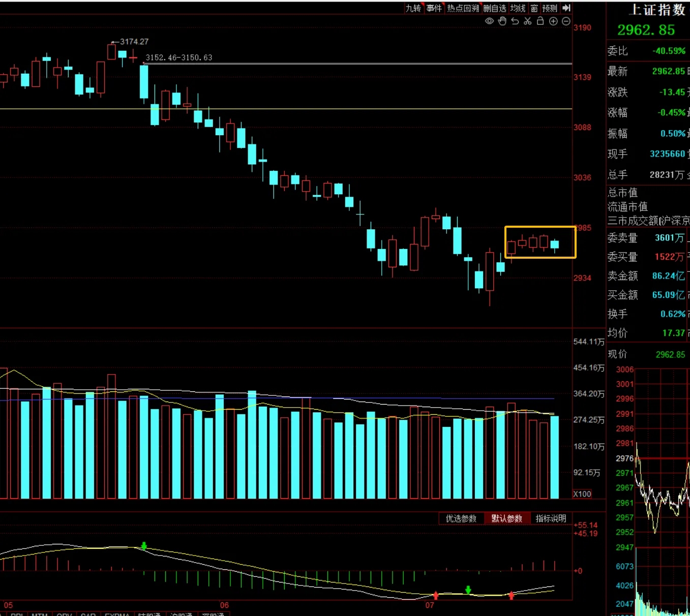Open the 九转 indicator
690x616 pixels.
pos(413,8)
